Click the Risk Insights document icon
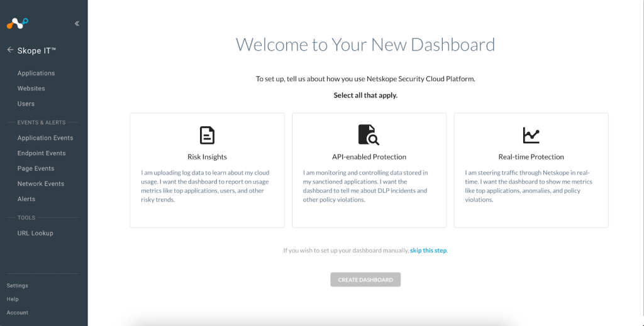The height and width of the screenshot is (326, 644). click(207, 135)
